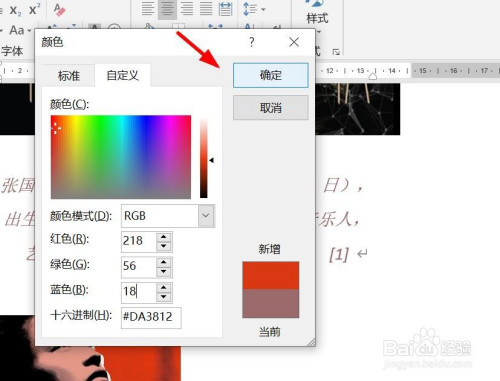Increase the green value stepper

click(x=164, y=262)
